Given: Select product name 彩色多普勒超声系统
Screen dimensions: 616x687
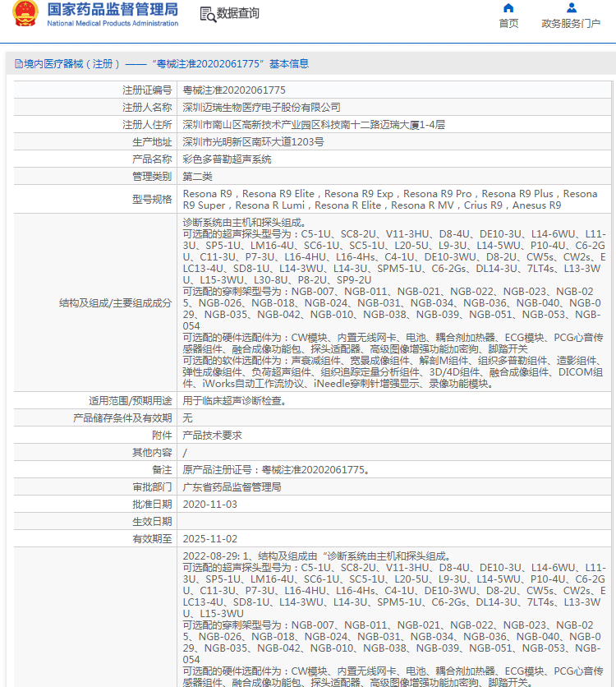Looking at the screenshot, I should [x=228, y=159].
